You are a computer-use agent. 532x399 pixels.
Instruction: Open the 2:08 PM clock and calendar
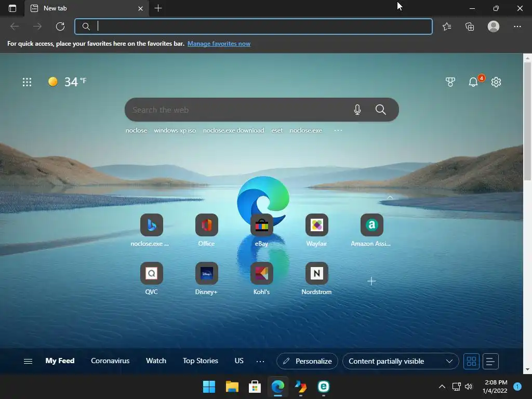(x=495, y=387)
